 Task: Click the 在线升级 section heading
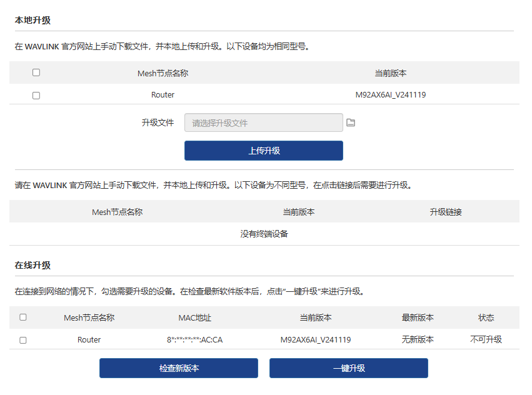tap(33, 265)
